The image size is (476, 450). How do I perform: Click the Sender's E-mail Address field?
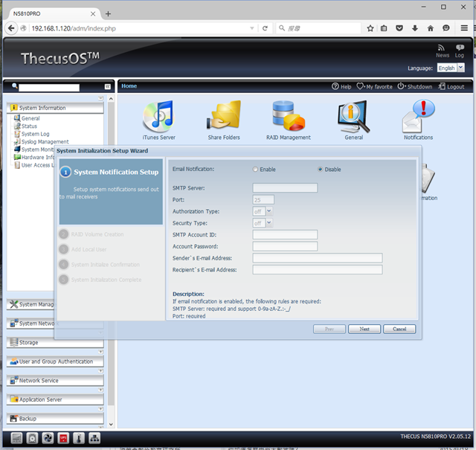coord(318,258)
